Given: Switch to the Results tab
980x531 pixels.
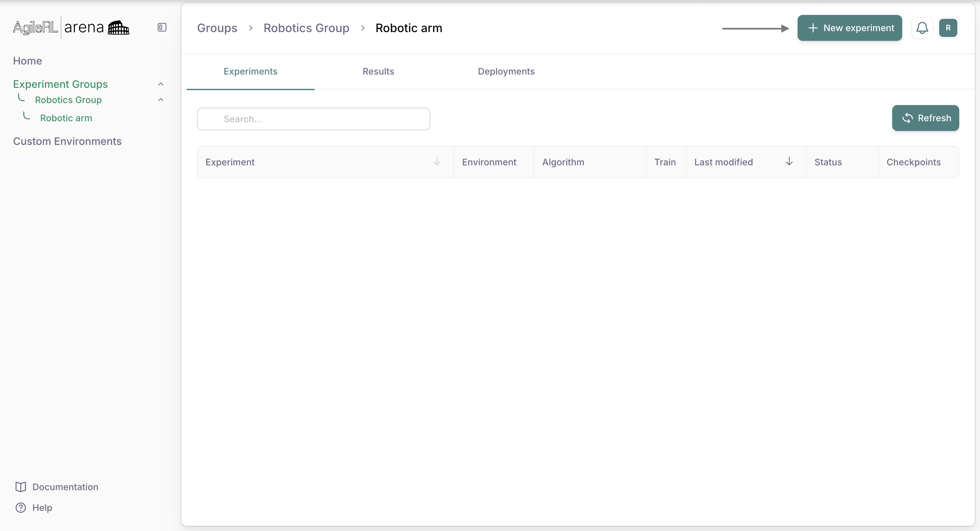Looking at the screenshot, I should (378, 72).
